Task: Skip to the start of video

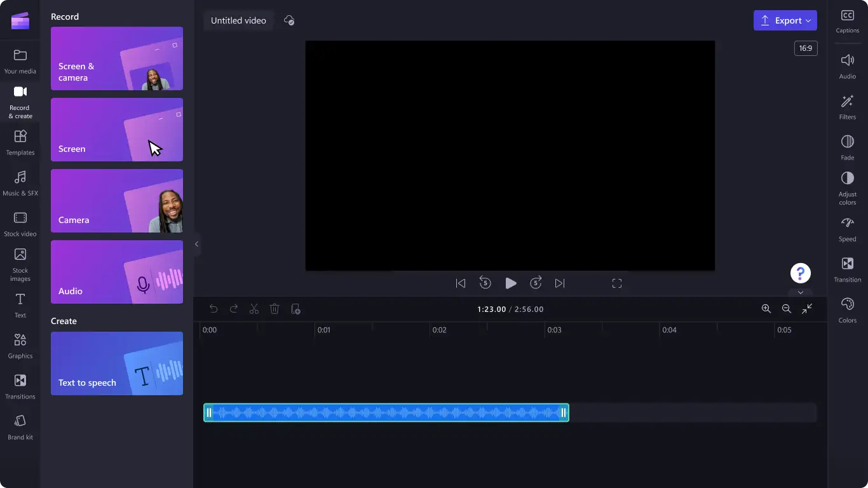Action: [x=461, y=283]
